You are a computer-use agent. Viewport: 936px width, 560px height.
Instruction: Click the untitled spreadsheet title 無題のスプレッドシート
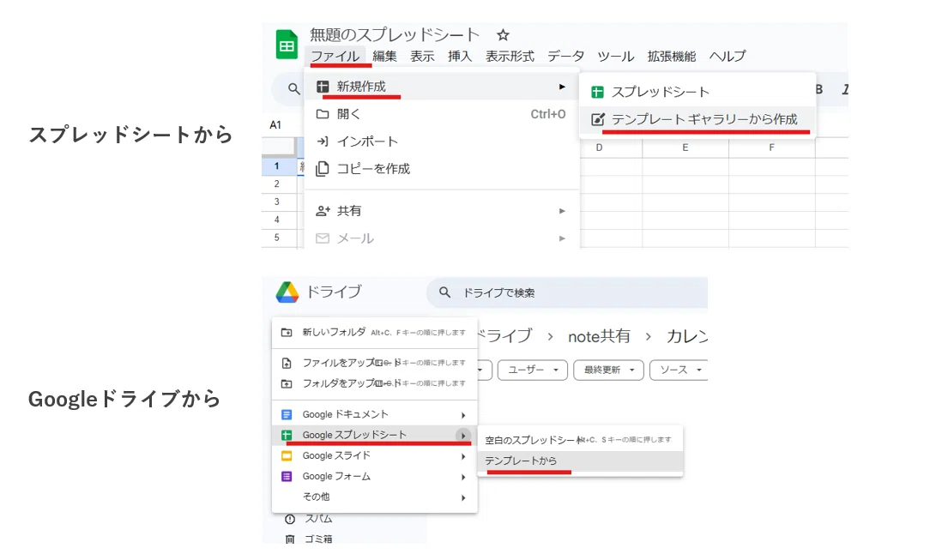[395, 34]
